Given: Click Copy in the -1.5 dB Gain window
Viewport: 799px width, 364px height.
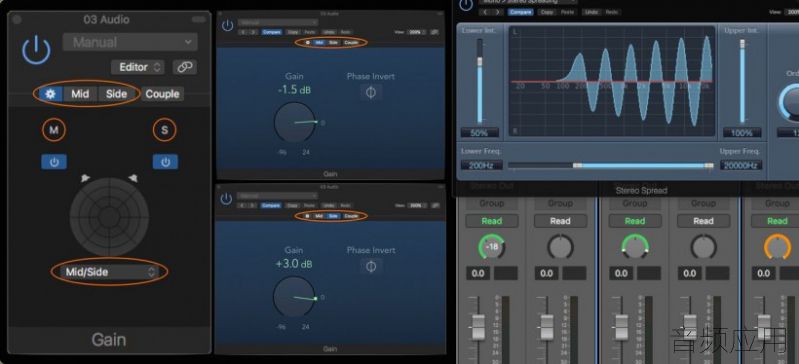Looking at the screenshot, I should [293, 32].
